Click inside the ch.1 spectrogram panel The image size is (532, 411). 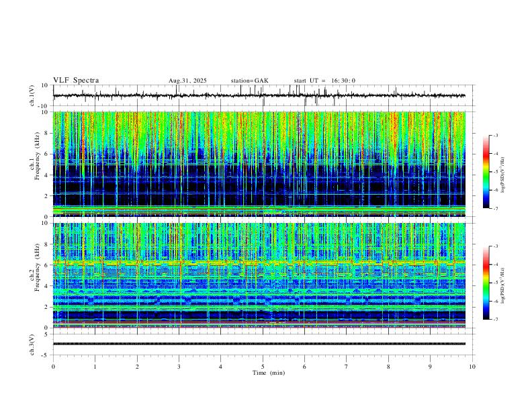coord(259,164)
